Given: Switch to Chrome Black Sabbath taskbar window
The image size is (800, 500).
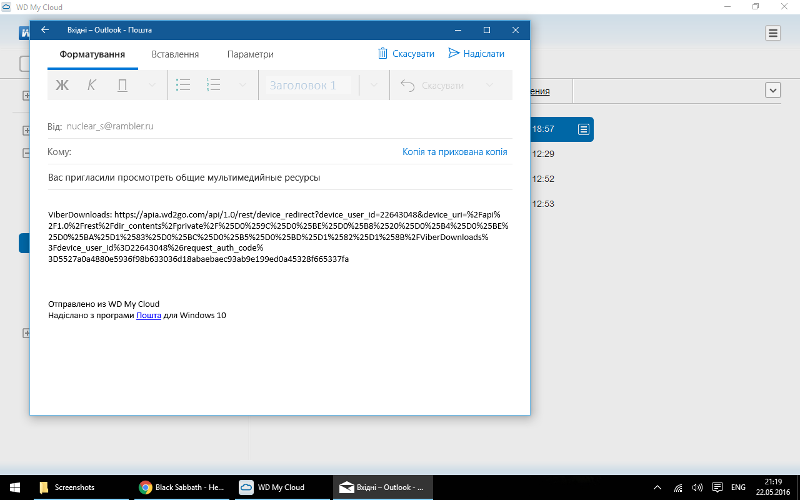Looking at the screenshot, I should tap(182, 487).
